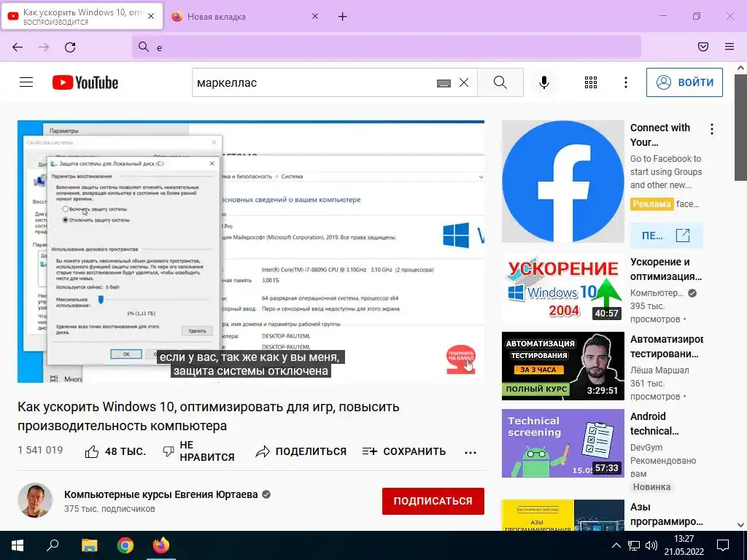
Task: Click the Connect with Your ad title
Action: coord(659,135)
